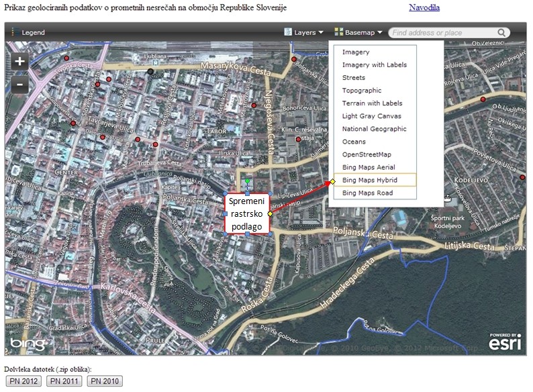Open the Legend panel
Image resolution: width=533 pixels, height=392 pixels.
click(28, 32)
